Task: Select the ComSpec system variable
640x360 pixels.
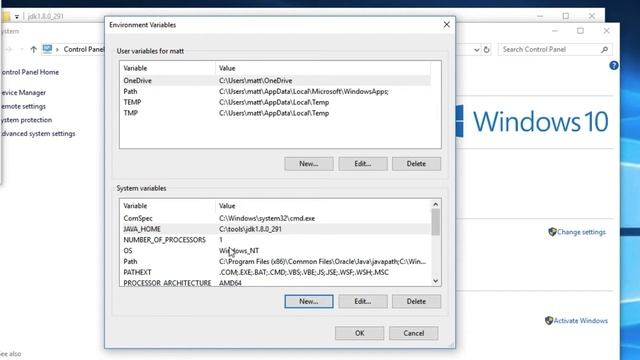Action: (276, 218)
